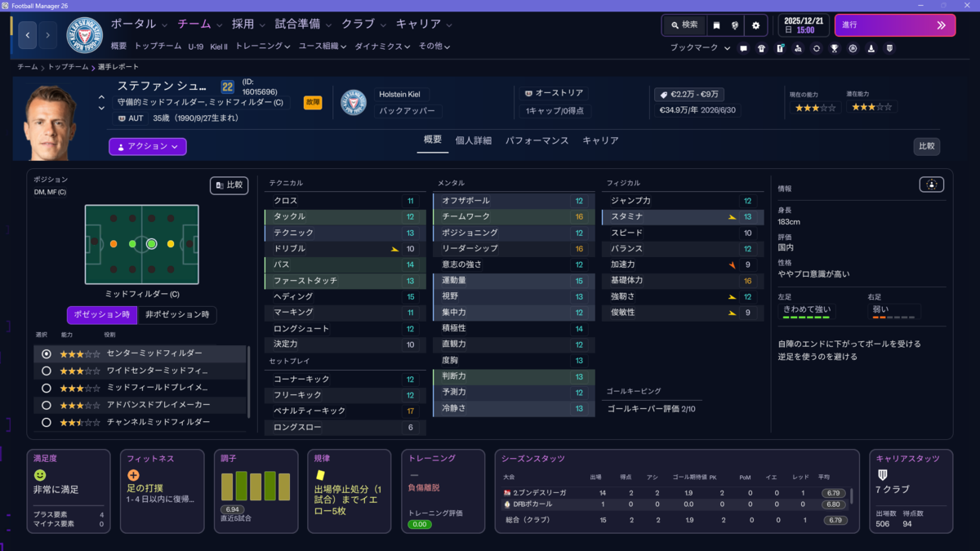
Task: Switch to ポゼッション時 view
Action: click(100, 315)
